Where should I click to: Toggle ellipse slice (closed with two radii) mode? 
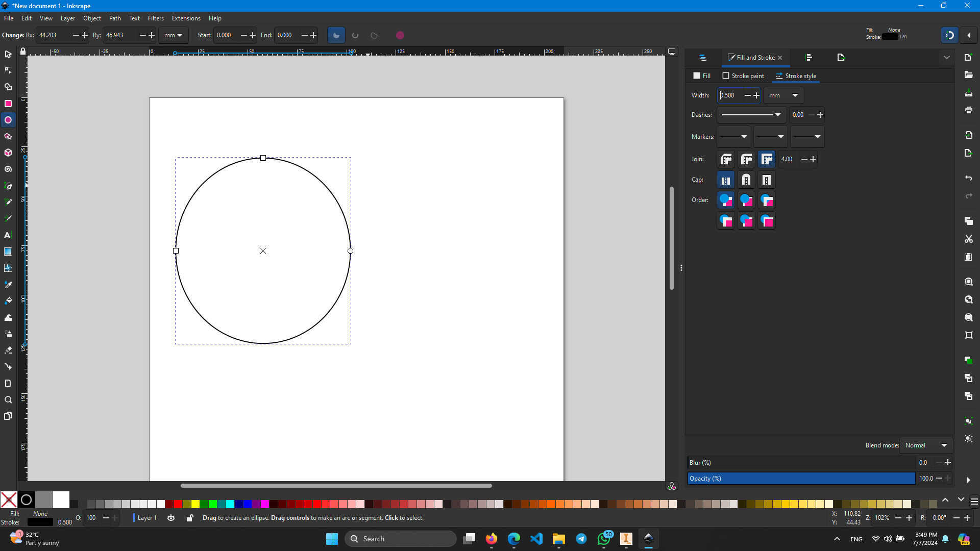point(336,35)
